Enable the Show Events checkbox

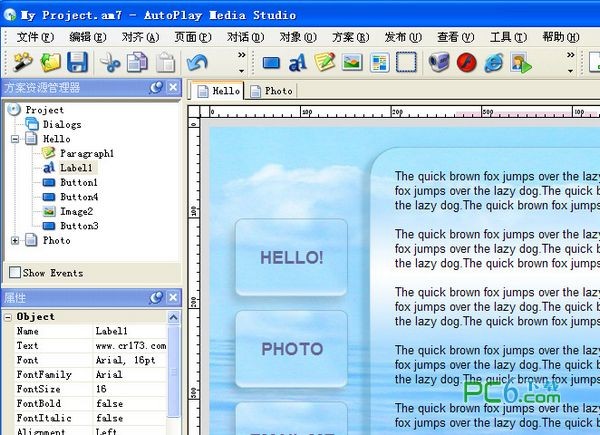(15, 273)
